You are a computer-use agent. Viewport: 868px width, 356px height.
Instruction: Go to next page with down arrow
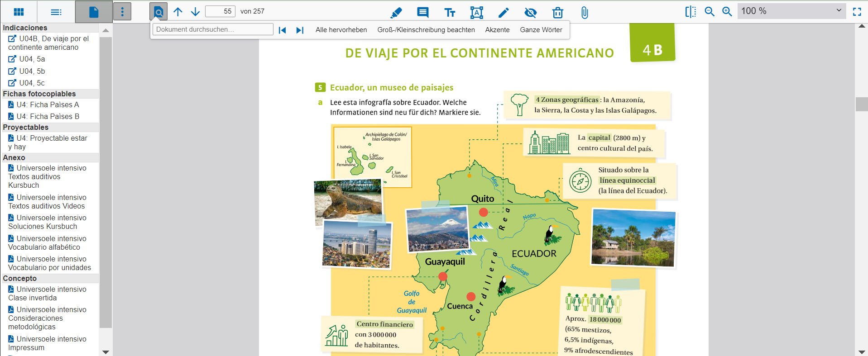(x=195, y=12)
